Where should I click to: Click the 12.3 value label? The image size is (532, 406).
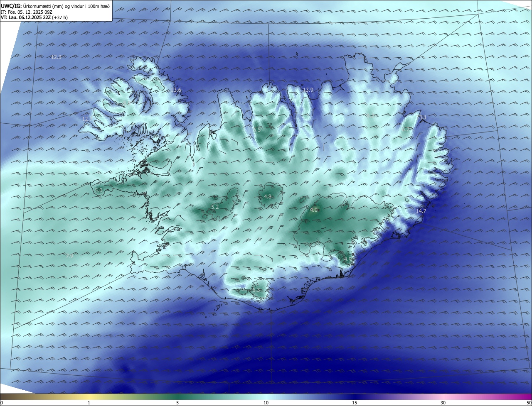[x=56, y=57]
